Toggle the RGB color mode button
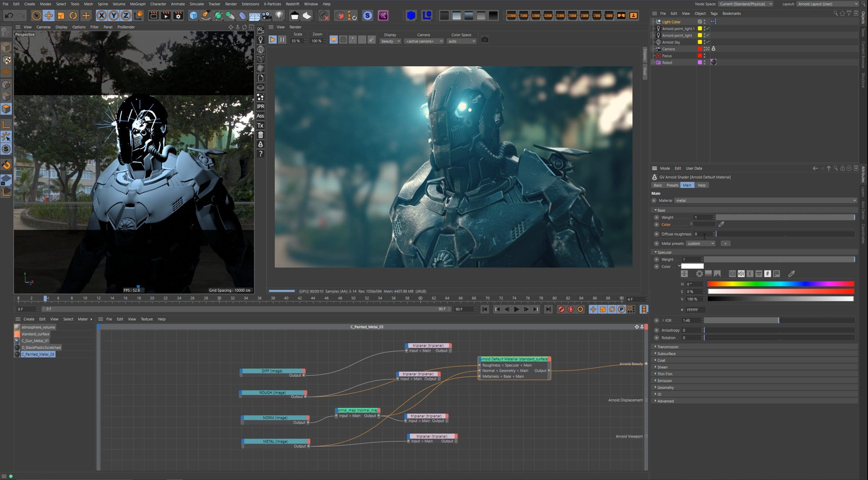The height and width of the screenshot is (480, 868). tap(732, 274)
